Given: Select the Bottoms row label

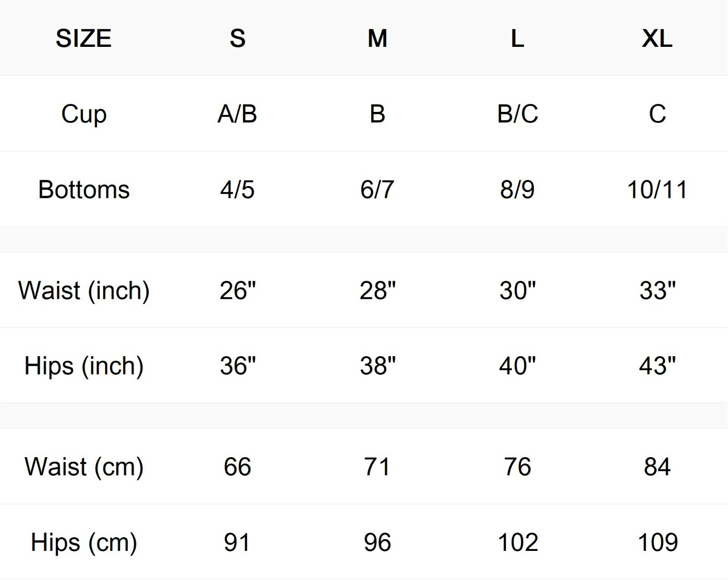Looking at the screenshot, I should [84, 189].
